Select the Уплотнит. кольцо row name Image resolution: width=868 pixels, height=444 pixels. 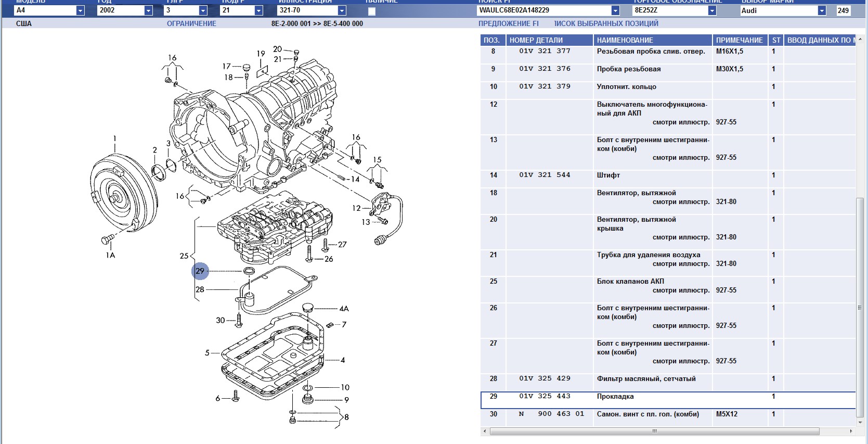click(627, 86)
